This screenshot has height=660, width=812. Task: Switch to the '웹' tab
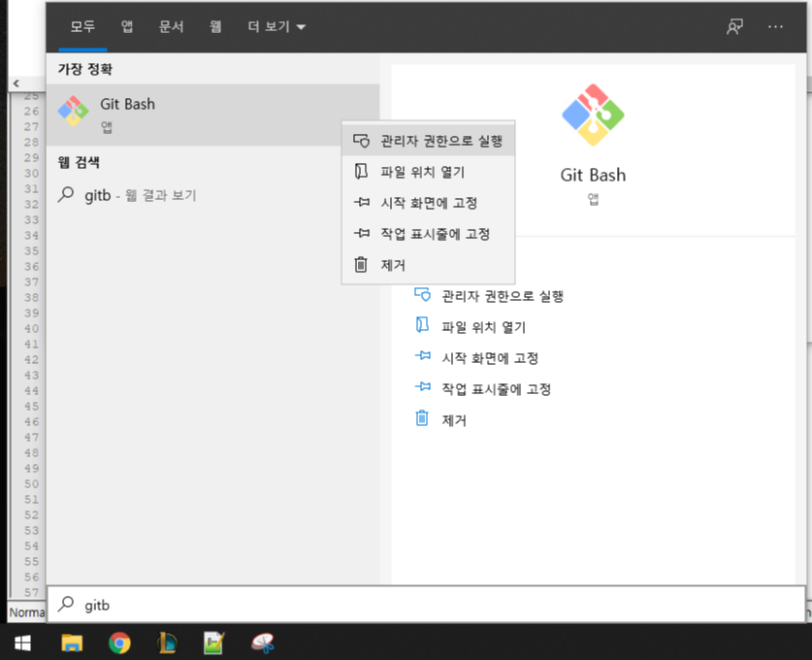(x=215, y=26)
